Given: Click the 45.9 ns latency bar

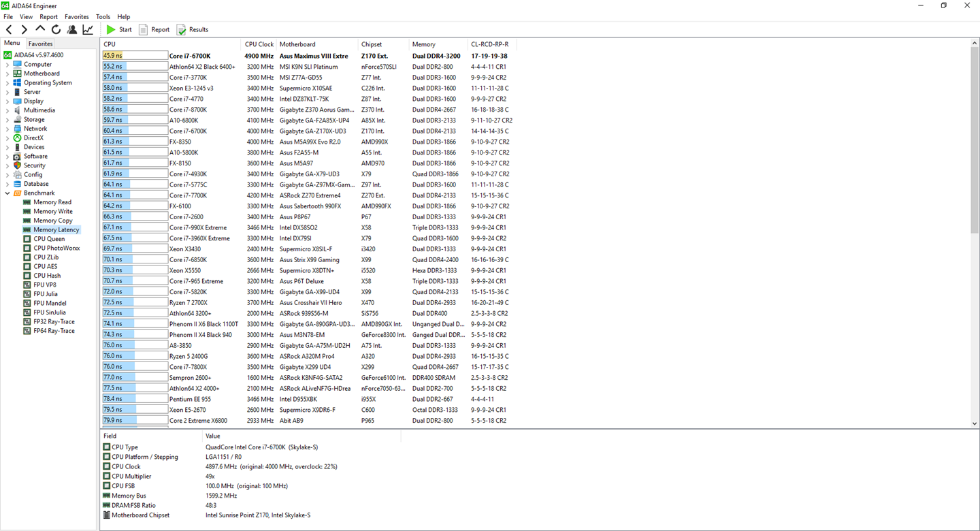Looking at the screenshot, I should 135,56.
